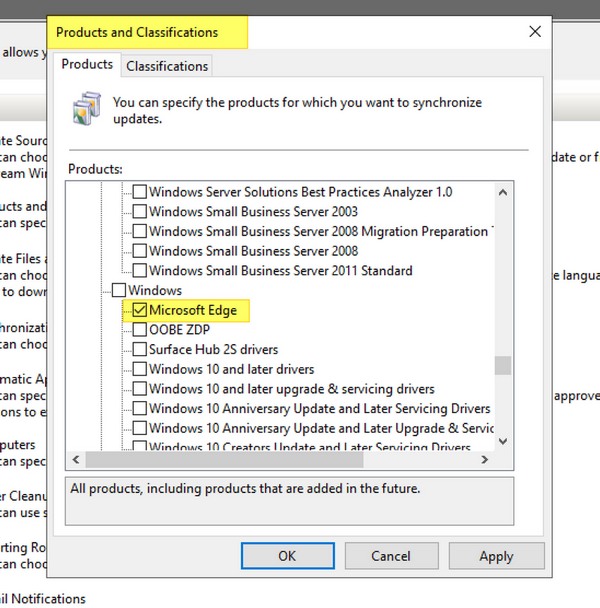Check Windows Small Business Server 2008 Migration Preparation
600x608 pixels.
pyautogui.click(x=140, y=231)
